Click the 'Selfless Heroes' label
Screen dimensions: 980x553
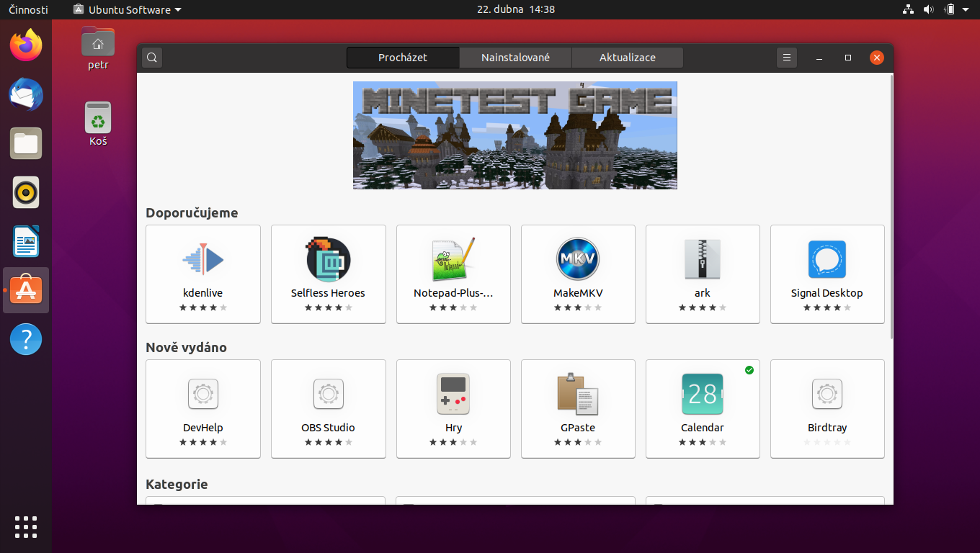click(328, 293)
